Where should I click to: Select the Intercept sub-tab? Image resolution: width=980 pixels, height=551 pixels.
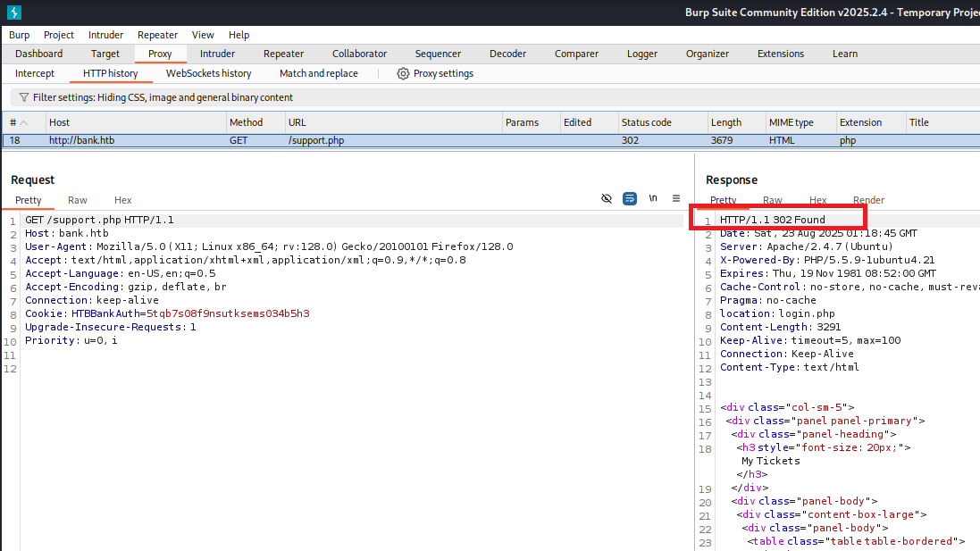35,73
